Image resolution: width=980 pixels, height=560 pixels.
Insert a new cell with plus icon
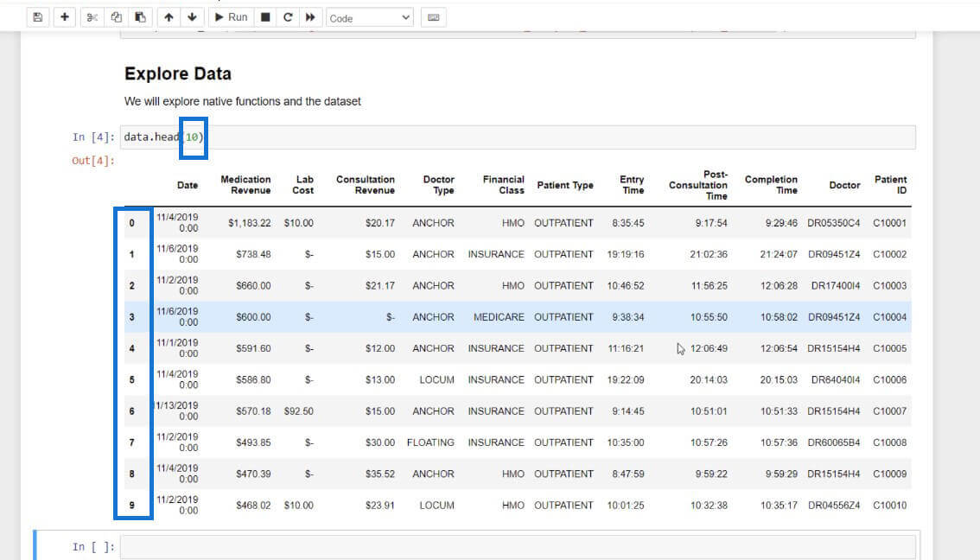(64, 17)
